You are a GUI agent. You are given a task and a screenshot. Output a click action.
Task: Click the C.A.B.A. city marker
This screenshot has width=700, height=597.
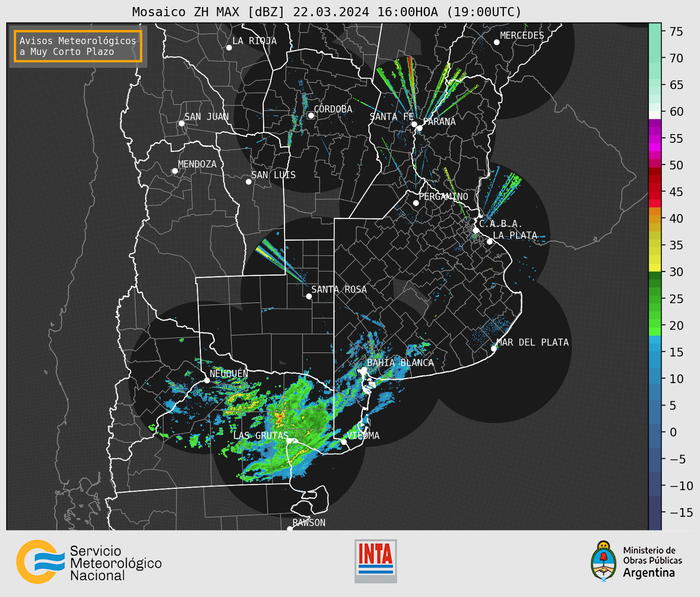coord(476,230)
